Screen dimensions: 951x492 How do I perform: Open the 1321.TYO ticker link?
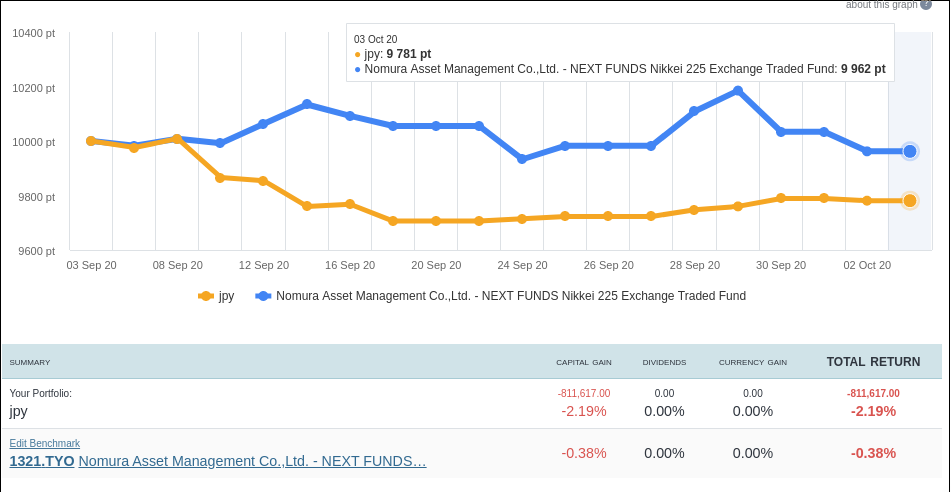point(42,461)
